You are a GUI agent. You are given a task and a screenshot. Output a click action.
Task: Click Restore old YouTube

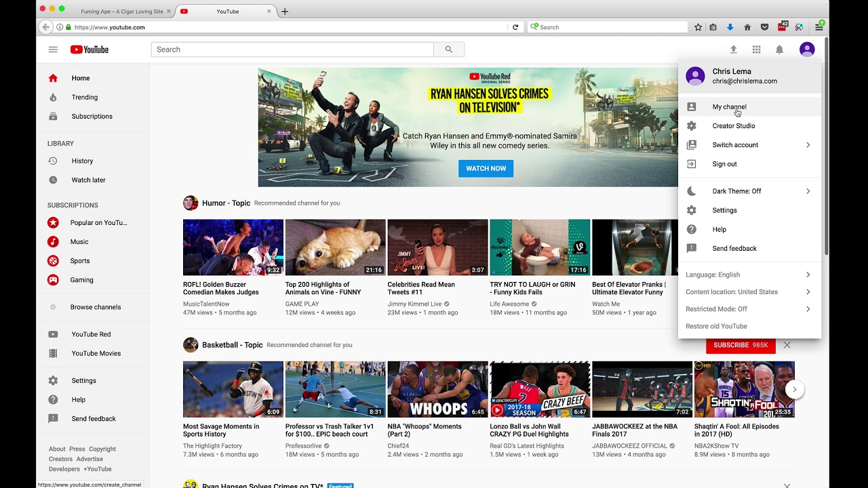click(749, 326)
